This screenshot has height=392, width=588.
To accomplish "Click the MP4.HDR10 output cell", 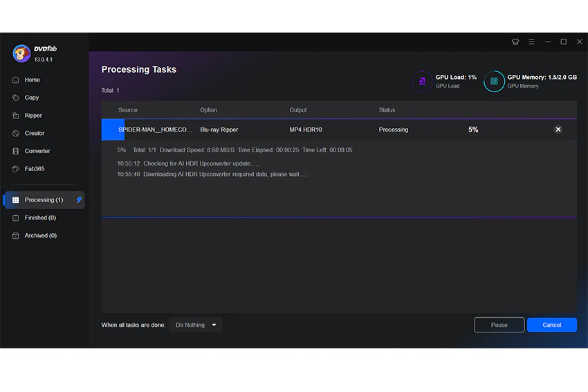I will (x=305, y=130).
